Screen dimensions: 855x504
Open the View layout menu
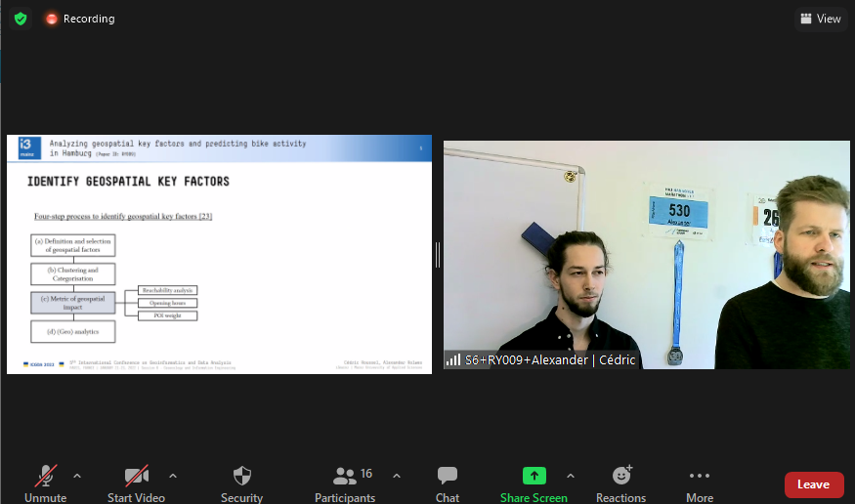tap(821, 20)
